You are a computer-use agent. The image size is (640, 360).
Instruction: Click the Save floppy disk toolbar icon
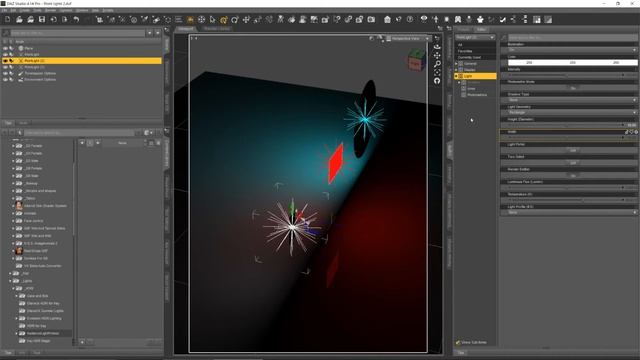coord(42,19)
